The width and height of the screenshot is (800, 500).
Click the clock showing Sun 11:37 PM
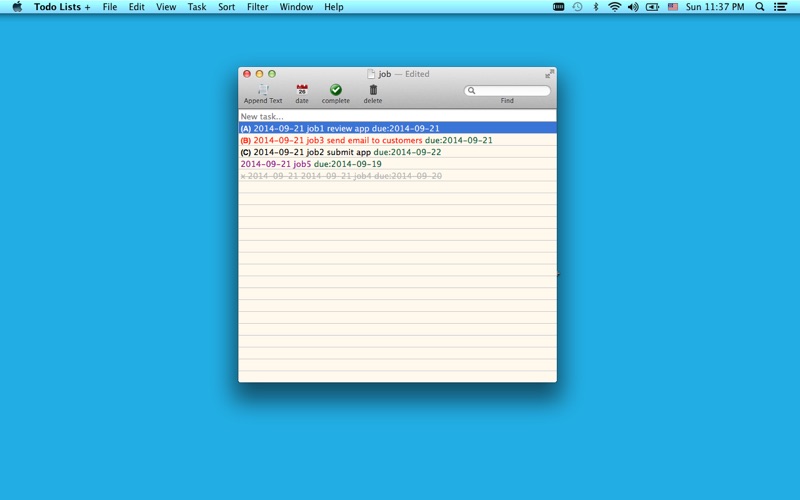click(715, 7)
